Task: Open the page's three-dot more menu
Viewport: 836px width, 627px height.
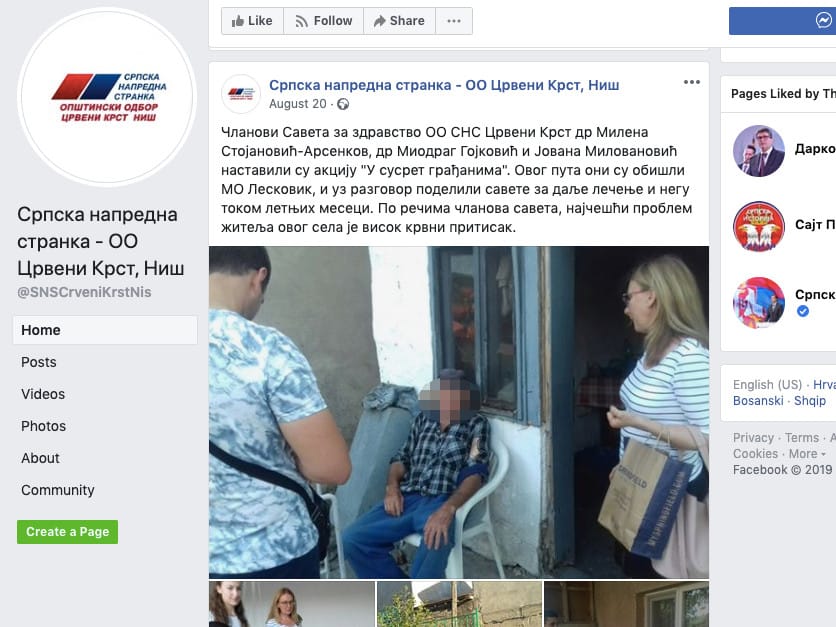Action: [454, 21]
